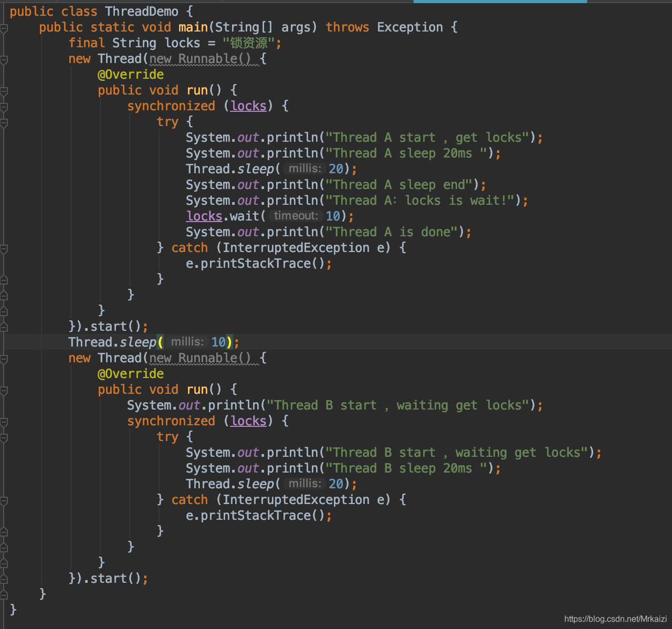Collapse the catch block after Thread B's sleep

[x=4, y=501]
